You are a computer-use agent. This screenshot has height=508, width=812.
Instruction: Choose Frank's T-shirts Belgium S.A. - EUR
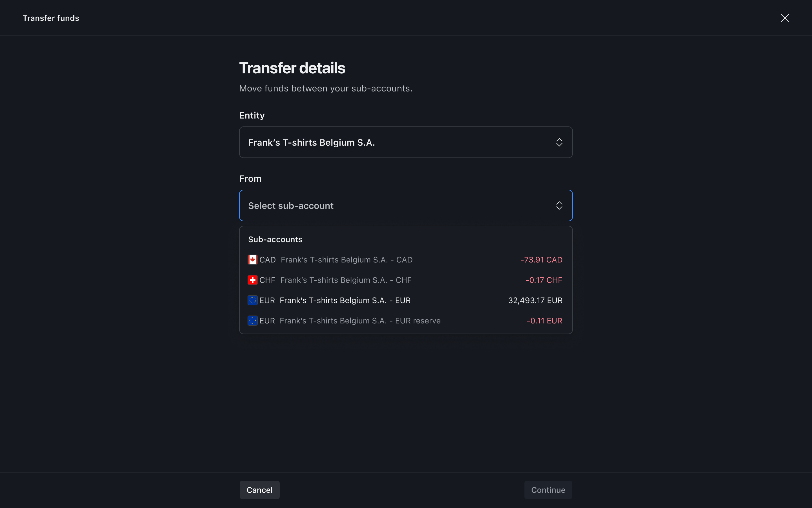click(x=406, y=300)
